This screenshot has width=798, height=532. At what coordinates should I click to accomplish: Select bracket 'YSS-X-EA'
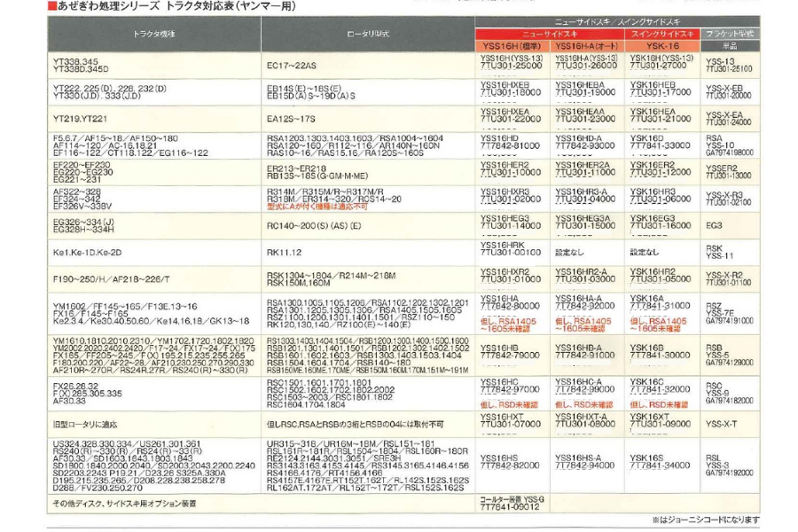tap(724, 114)
